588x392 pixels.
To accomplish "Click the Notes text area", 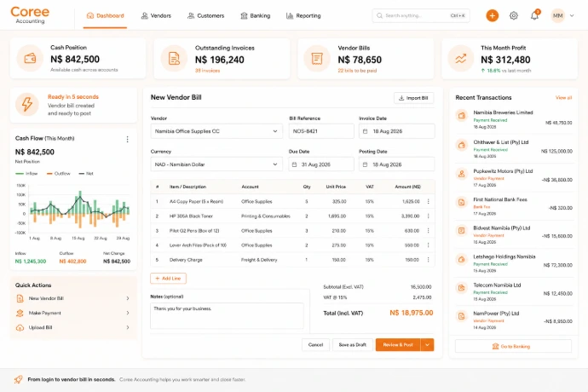I will point(227,316).
